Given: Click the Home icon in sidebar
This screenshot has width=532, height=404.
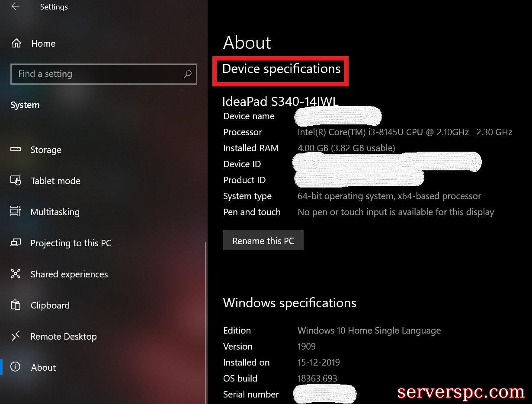Looking at the screenshot, I should pyautogui.click(x=16, y=44).
